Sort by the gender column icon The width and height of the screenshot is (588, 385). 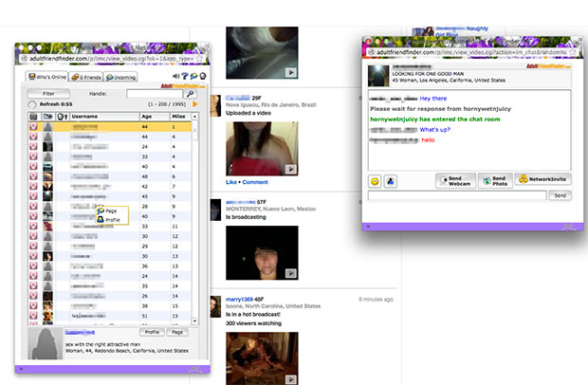click(63, 117)
